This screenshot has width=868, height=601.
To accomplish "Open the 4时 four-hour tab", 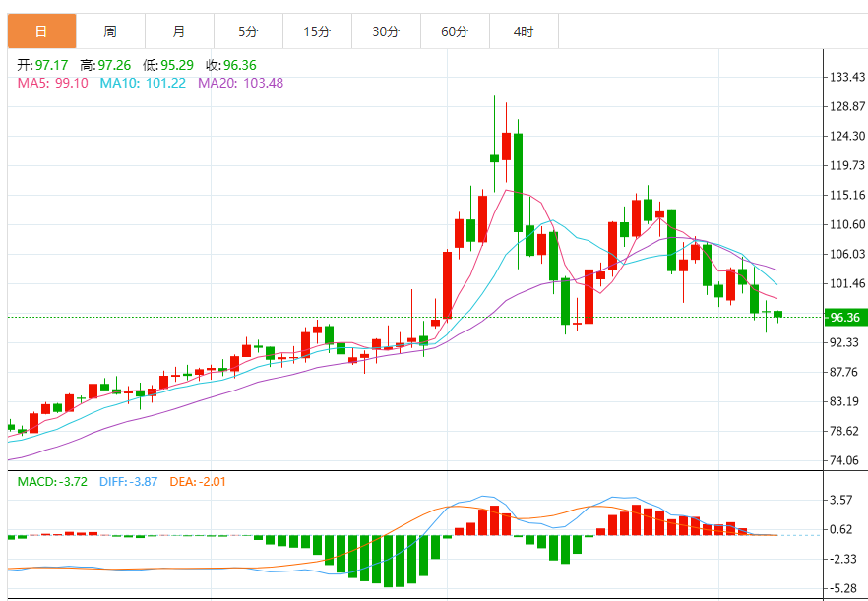I will [x=524, y=31].
